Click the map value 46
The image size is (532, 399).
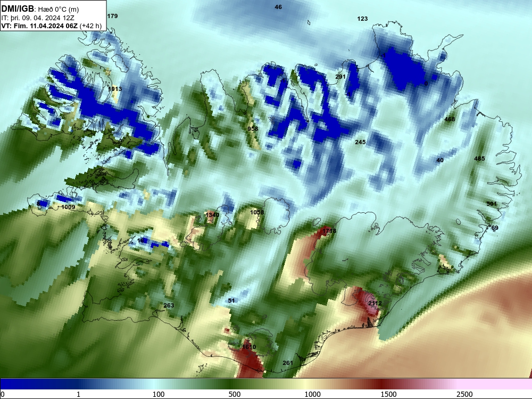pyautogui.click(x=278, y=7)
